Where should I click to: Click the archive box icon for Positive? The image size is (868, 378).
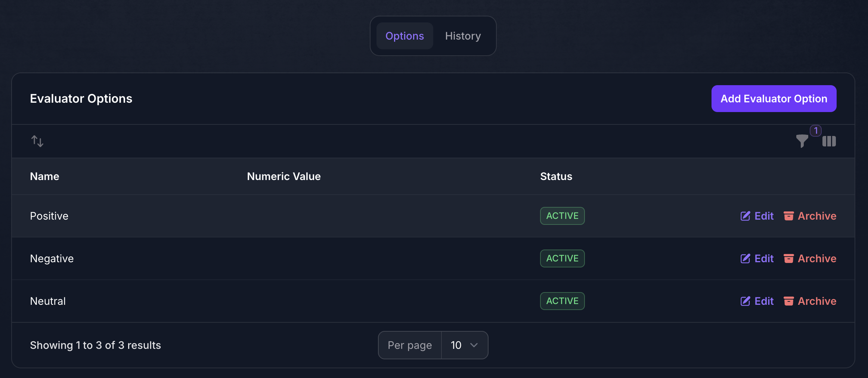(788, 216)
